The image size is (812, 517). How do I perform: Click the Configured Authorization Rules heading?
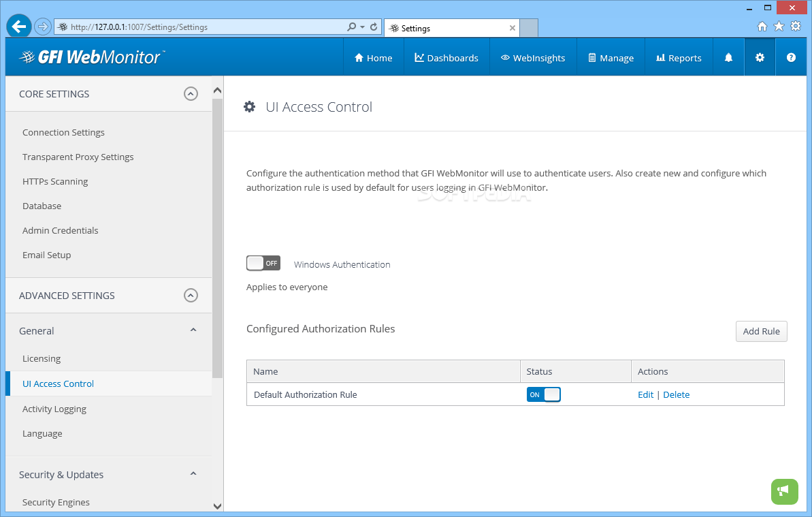[321, 328]
